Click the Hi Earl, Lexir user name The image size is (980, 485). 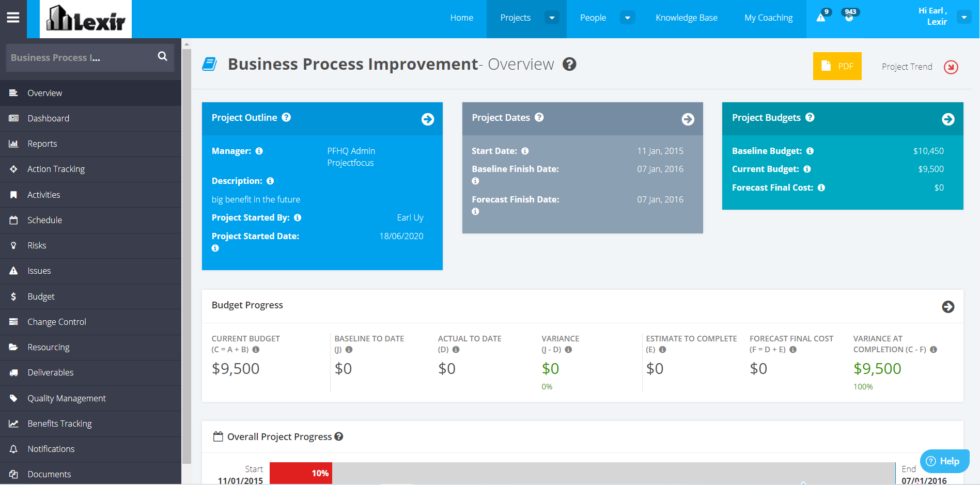point(932,17)
